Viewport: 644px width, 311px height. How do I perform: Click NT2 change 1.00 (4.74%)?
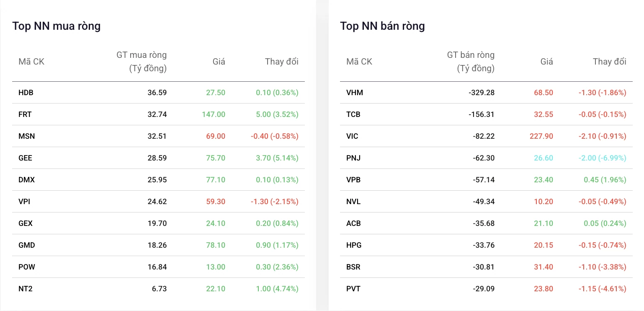coord(277,289)
